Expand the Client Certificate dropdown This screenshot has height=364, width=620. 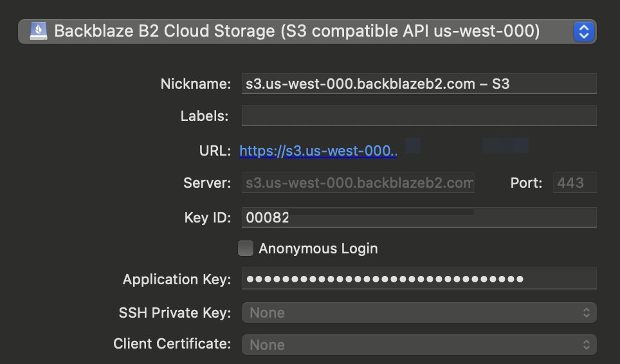pyautogui.click(x=419, y=345)
